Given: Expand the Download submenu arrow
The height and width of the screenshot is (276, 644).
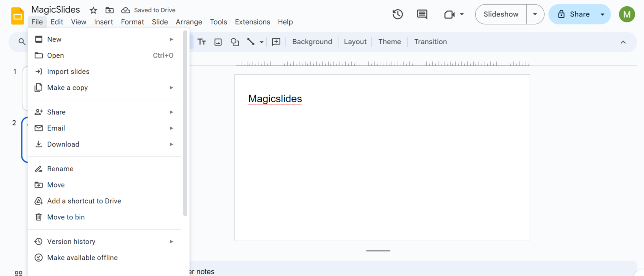Looking at the screenshot, I should (x=171, y=144).
